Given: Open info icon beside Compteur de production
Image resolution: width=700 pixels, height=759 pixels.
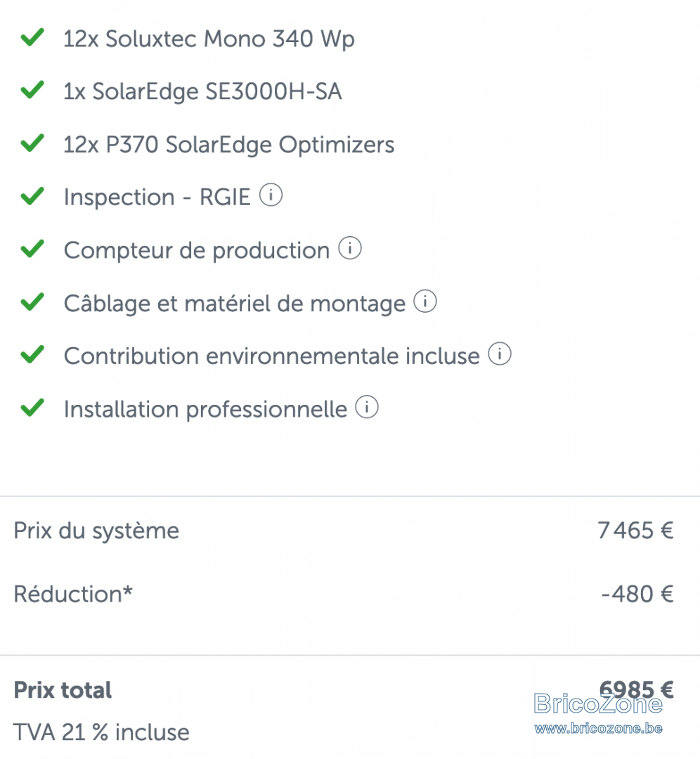Looking at the screenshot, I should pos(349,248).
